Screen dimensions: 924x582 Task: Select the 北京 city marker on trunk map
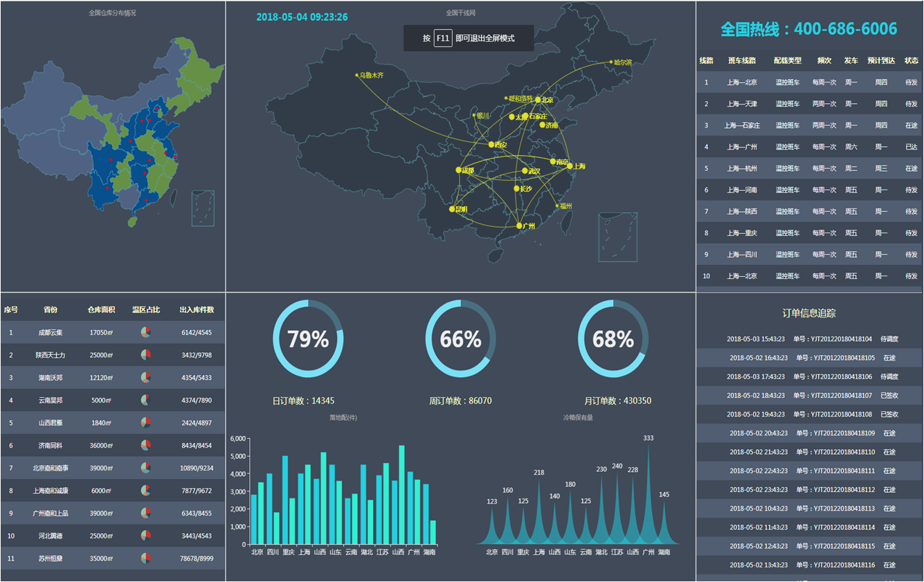(538, 100)
